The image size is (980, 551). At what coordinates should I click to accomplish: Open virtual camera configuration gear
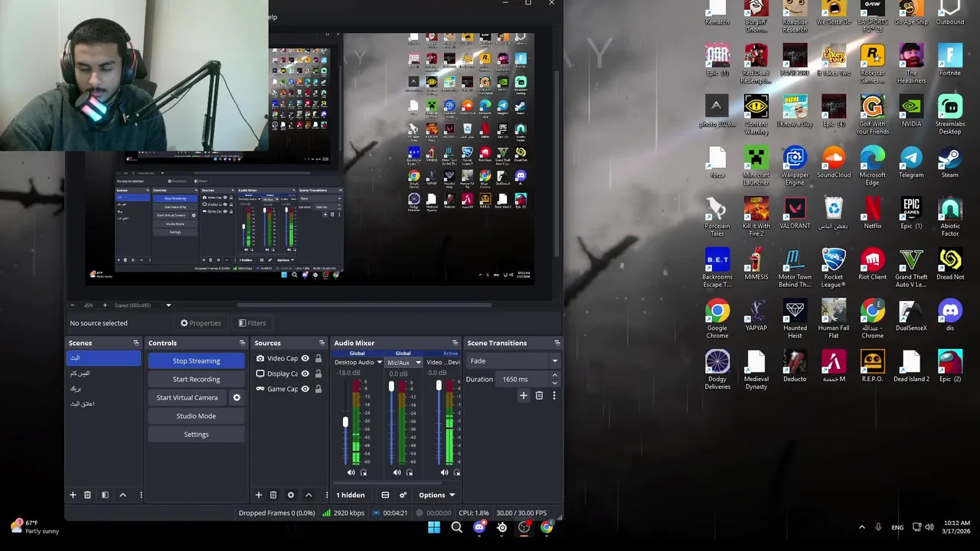(x=237, y=397)
